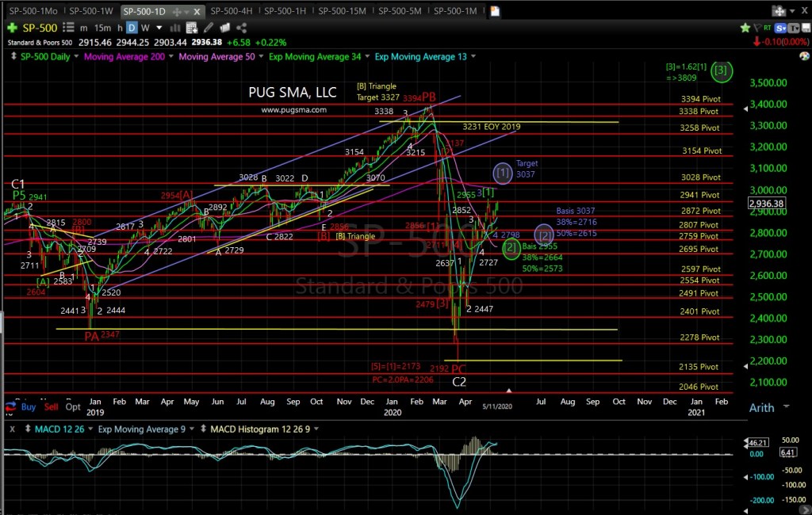Click the buy/sell swap arrows icon
This screenshot has height=515, width=812.
click(x=10, y=406)
